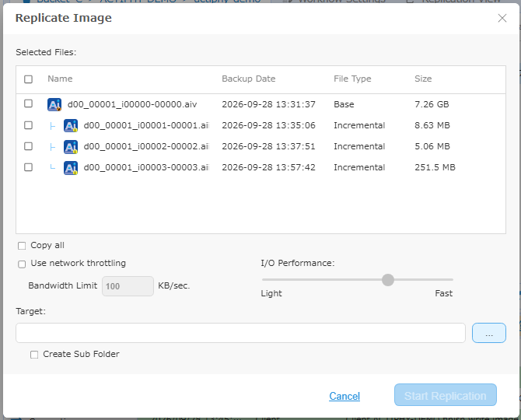Image resolution: width=521 pixels, height=420 pixels.
Task: Close the Replicate Image dialog with X
Action: (x=502, y=18)
